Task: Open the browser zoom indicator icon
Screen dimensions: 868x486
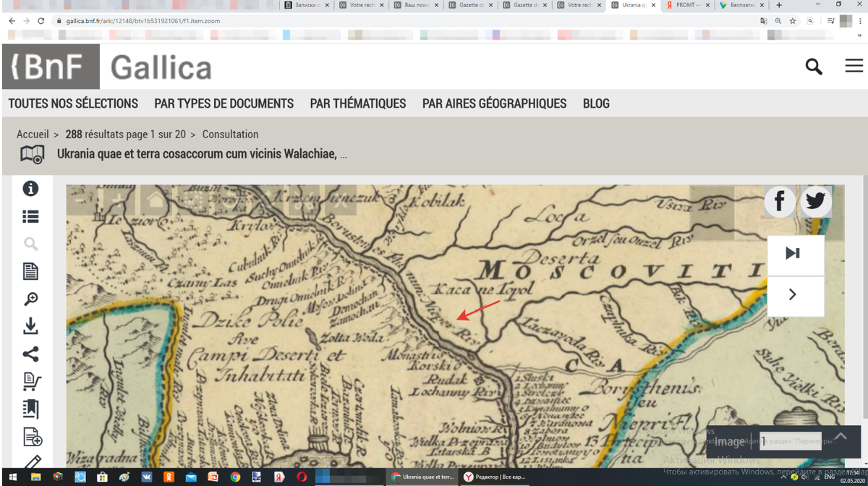Action: 778,21
